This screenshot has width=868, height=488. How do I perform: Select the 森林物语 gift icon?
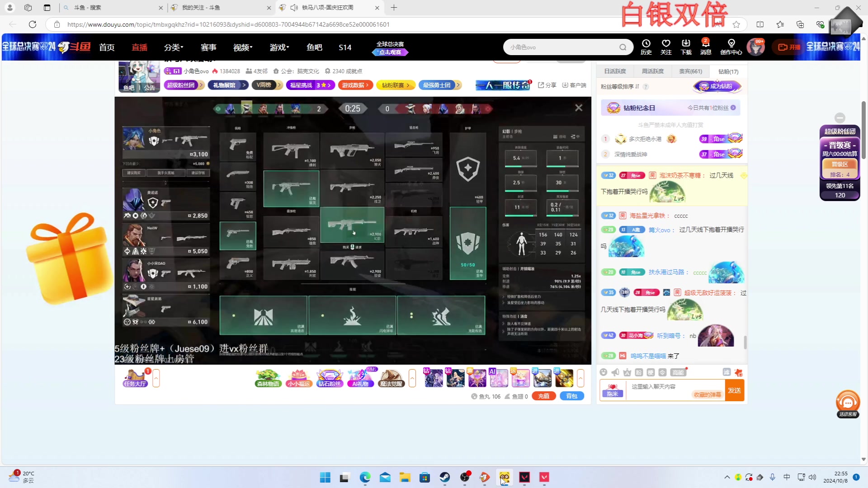(268, 378)
